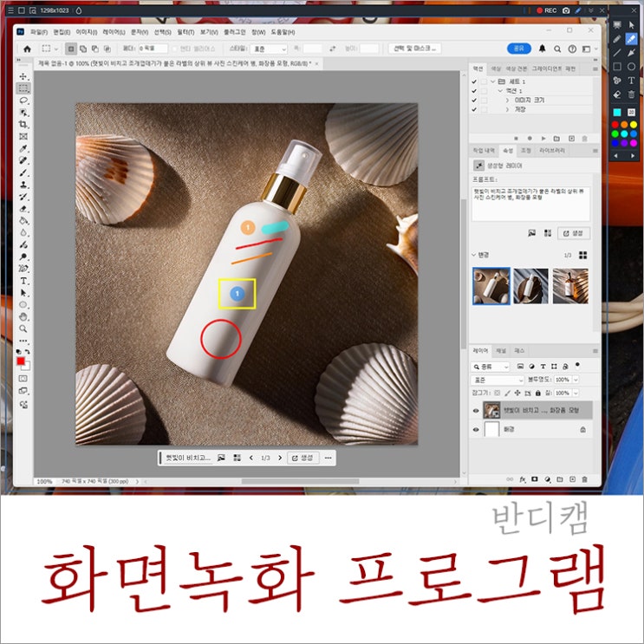The width and height of the screenshot is (644, 644).
Task: Click 선택 및 마스크 button
Action: pyautogui.click(x=415, y=49)
